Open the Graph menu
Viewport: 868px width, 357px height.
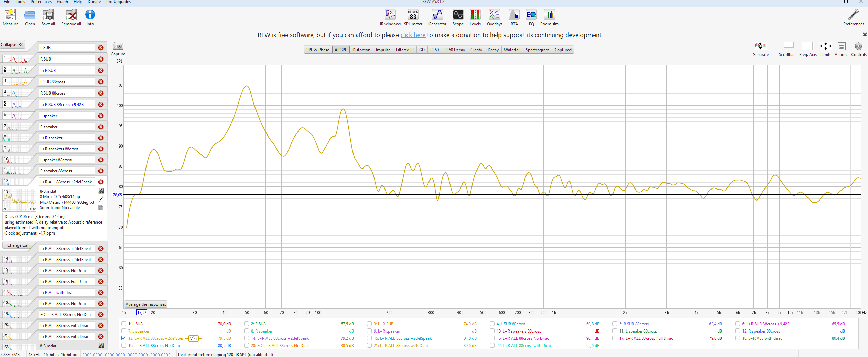coord(62,2)
